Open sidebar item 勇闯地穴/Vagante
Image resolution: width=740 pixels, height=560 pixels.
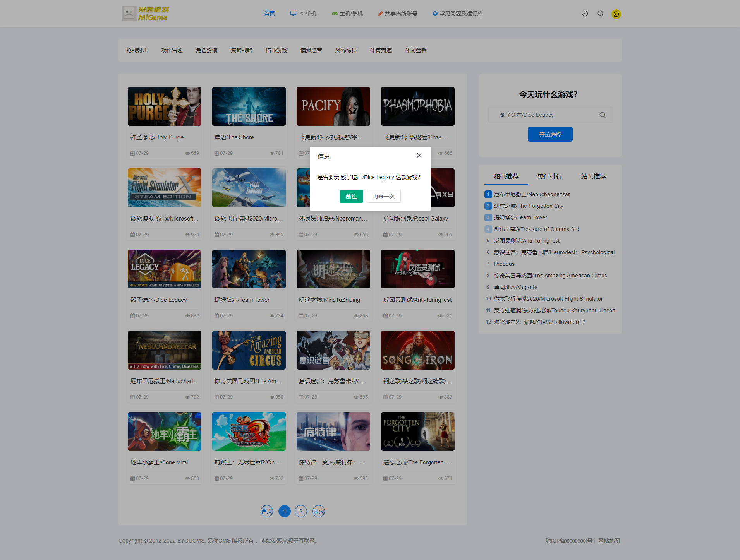click(x=516, y=287)
